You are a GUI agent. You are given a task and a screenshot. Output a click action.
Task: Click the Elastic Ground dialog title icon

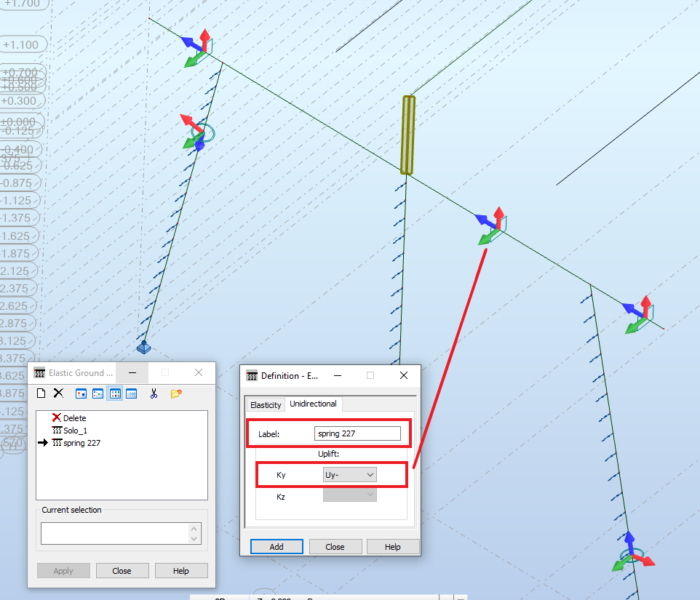[x=39, y=373]
